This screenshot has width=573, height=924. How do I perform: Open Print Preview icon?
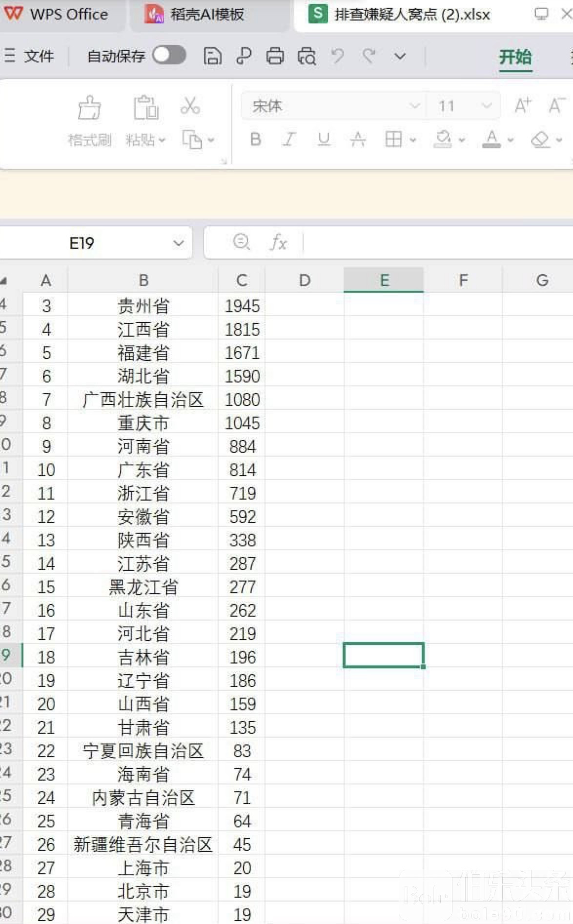tap(307, 57)
